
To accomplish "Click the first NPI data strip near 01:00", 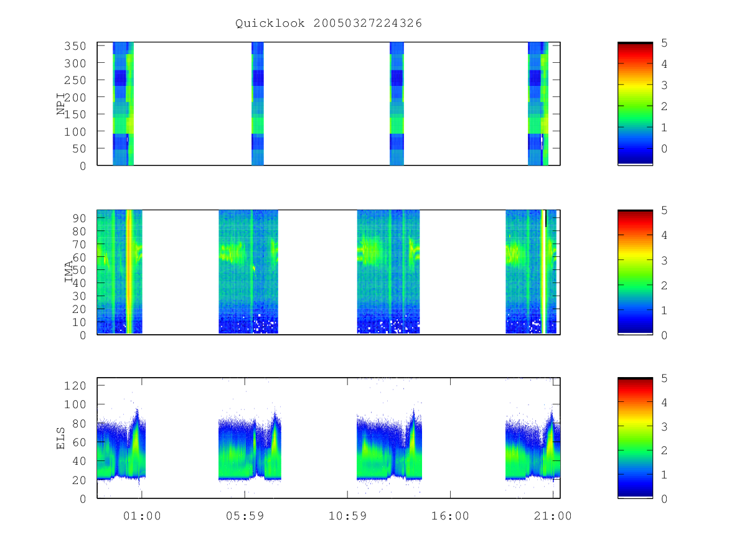I will coord(123,103).
